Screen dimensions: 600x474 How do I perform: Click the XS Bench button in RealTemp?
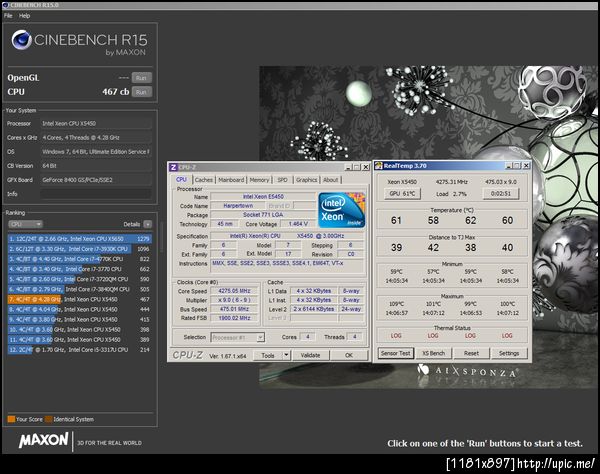[x=433, y=353]
